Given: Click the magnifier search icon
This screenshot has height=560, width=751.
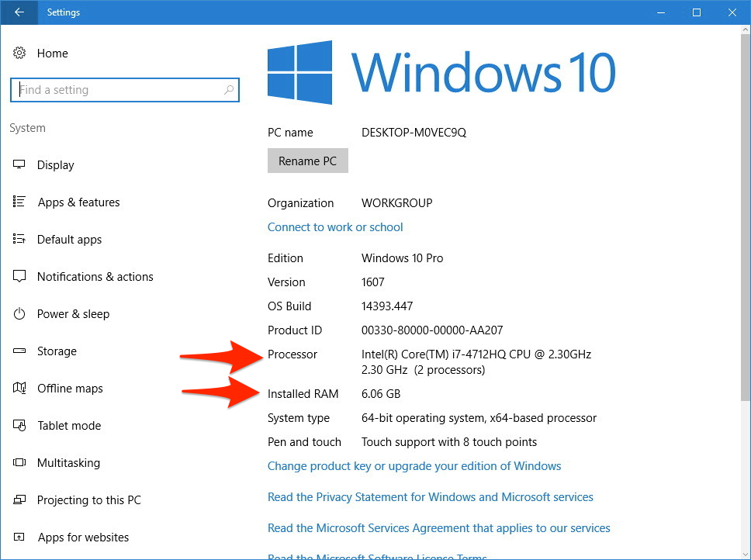Looking at the screenshot, I should coord(229,89).
